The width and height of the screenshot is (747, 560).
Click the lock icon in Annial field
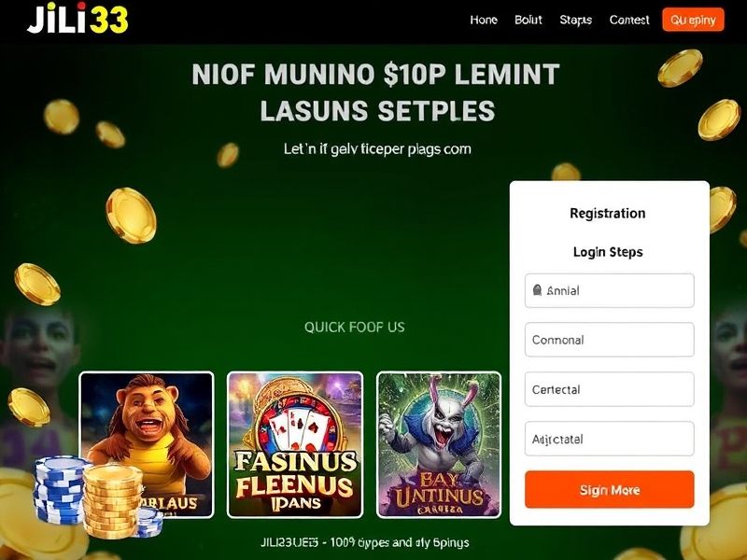(x=538, y=290)
